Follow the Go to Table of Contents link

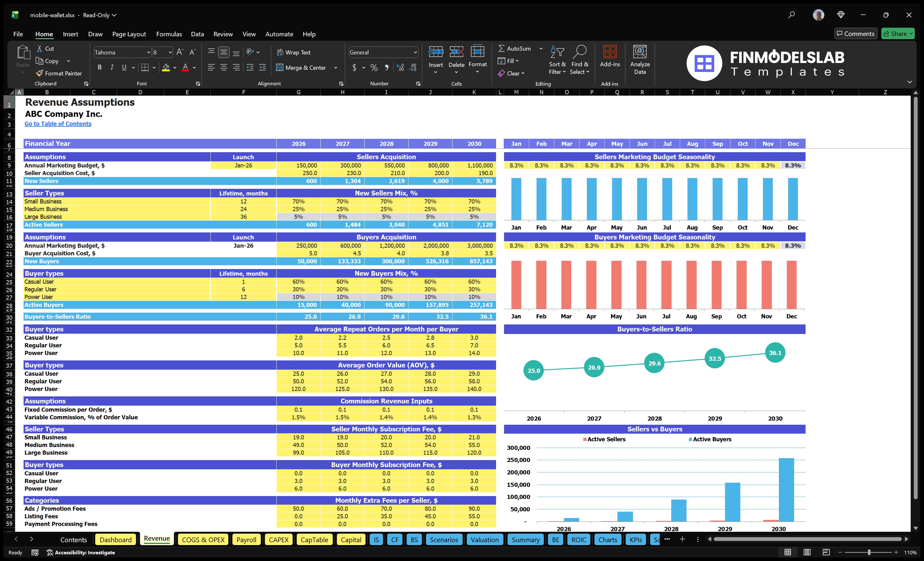pyautogui.click(x=58, y=123)
